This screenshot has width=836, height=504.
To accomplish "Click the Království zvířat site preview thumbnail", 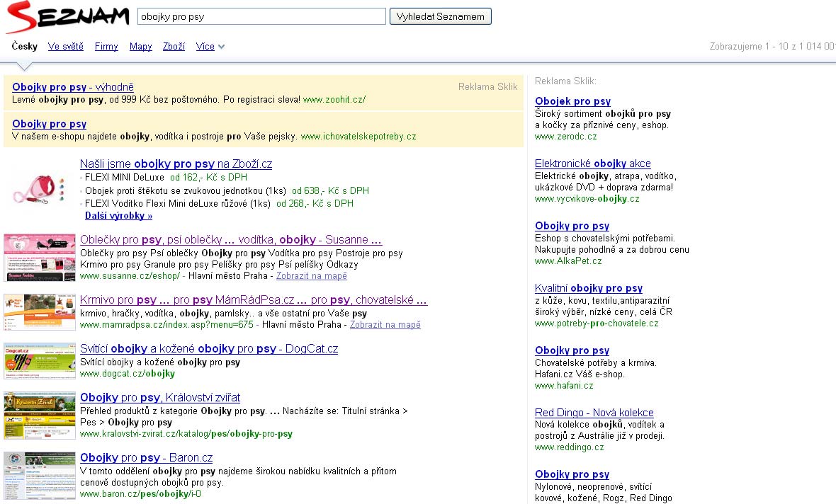I will coord(40,416).
